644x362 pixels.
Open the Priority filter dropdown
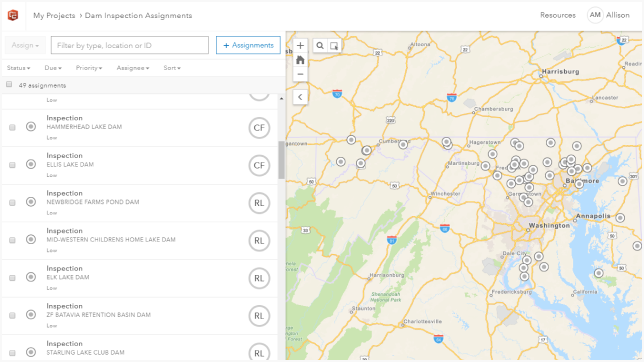(x=89, y=68)
